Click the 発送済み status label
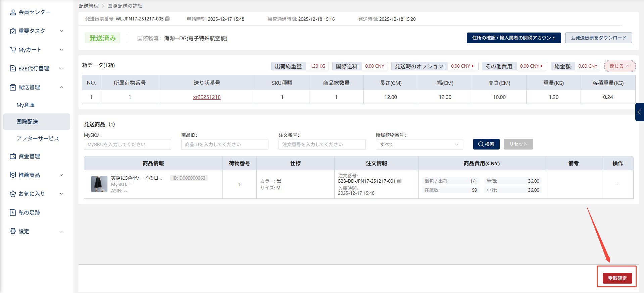 point(103,38)
